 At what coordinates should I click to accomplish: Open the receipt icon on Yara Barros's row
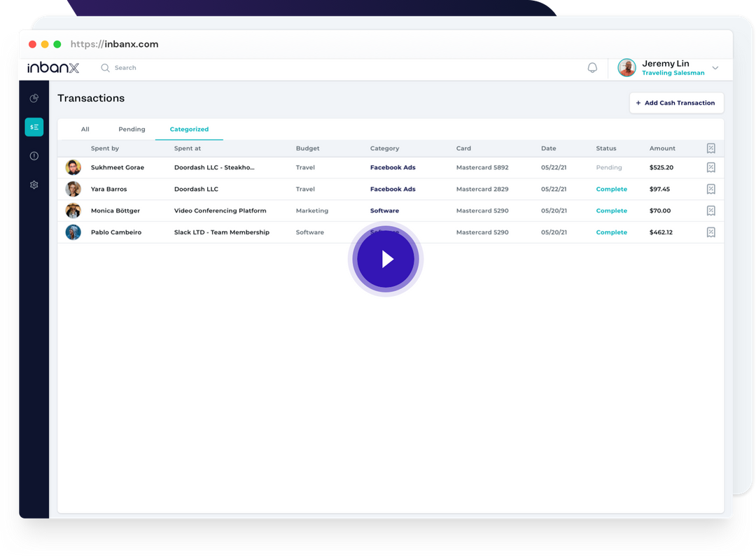tap(710, 189)
